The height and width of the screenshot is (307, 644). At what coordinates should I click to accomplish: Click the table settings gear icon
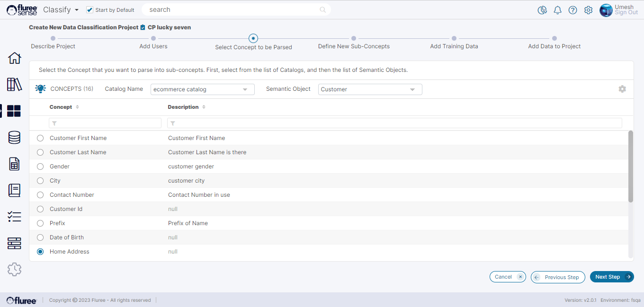coord(622,89)
